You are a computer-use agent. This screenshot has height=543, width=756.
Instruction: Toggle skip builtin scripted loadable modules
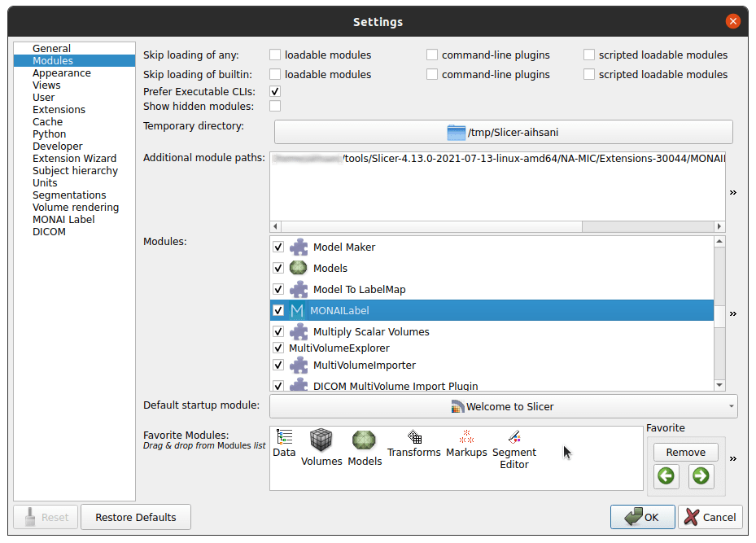[x=589, y=74]
